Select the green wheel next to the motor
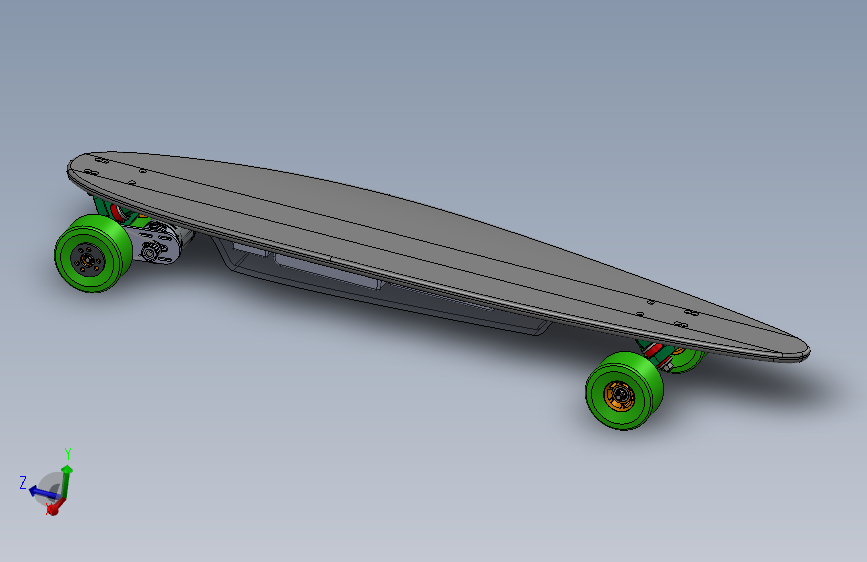 tap(93, 253)
